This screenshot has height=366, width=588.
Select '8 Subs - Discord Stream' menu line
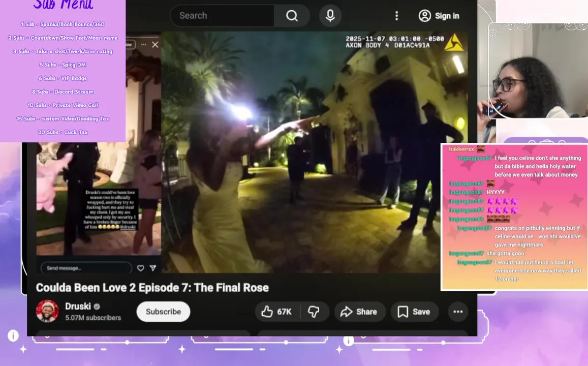click(x=63, y=92)
